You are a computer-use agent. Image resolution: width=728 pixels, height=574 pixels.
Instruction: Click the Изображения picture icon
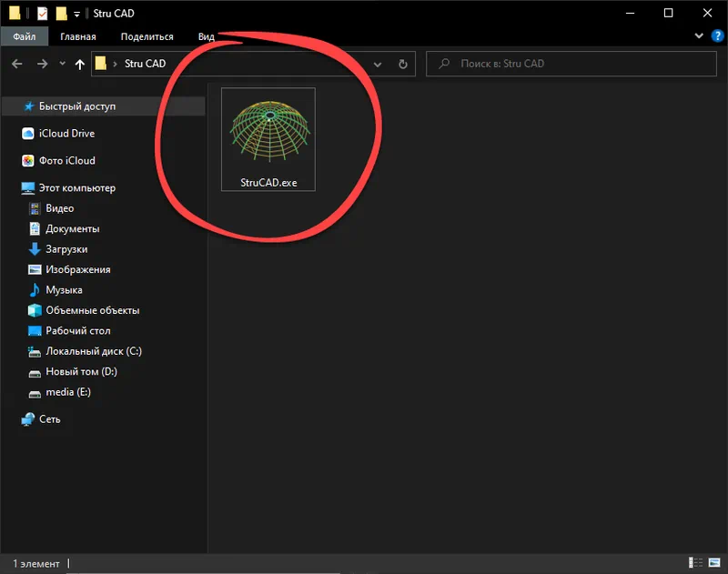click(35, 269)
